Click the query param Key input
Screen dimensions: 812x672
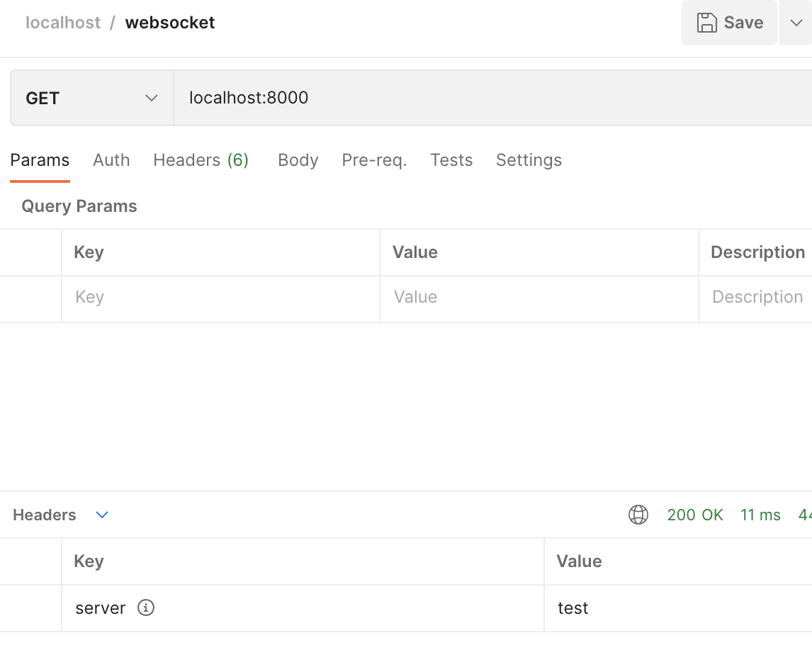click(x=220, y=297)
